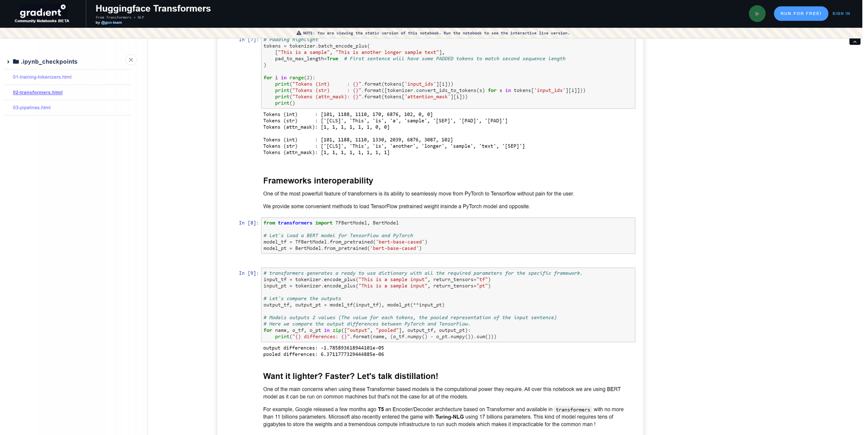Open 03-pipelines.html notebook
This screenshot has height=435, width=868.
point(32,108)
